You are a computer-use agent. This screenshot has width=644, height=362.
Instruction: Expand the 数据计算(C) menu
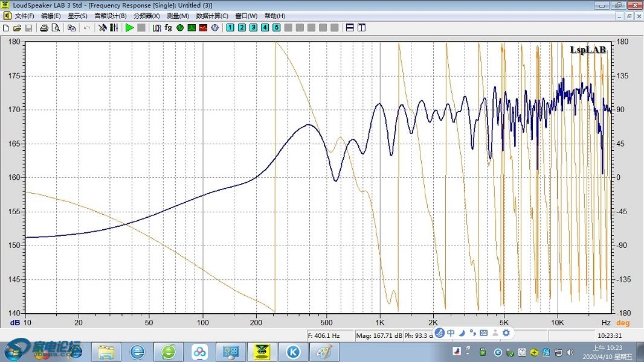click(213, 16)
